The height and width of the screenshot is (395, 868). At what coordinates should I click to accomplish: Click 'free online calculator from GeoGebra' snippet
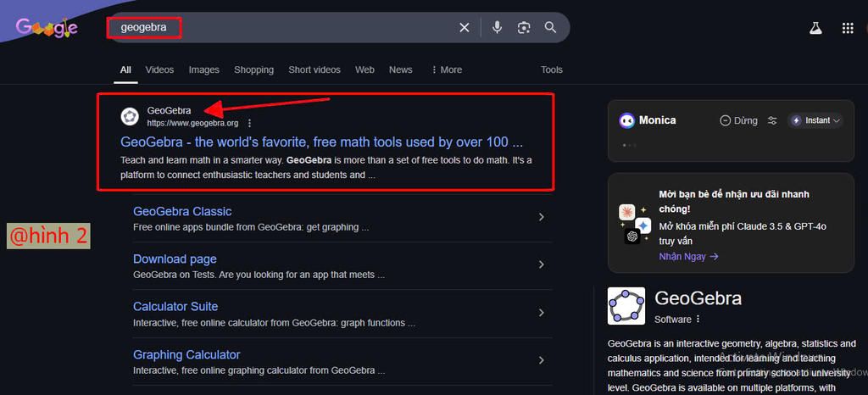[x=274, y=323]
